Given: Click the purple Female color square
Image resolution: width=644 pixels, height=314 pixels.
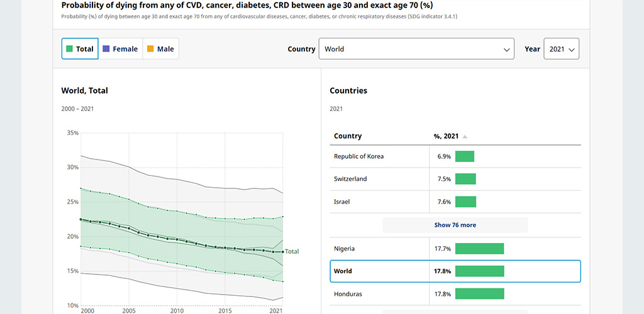Looking at the screenshot, I should click(x=106, y=49).
